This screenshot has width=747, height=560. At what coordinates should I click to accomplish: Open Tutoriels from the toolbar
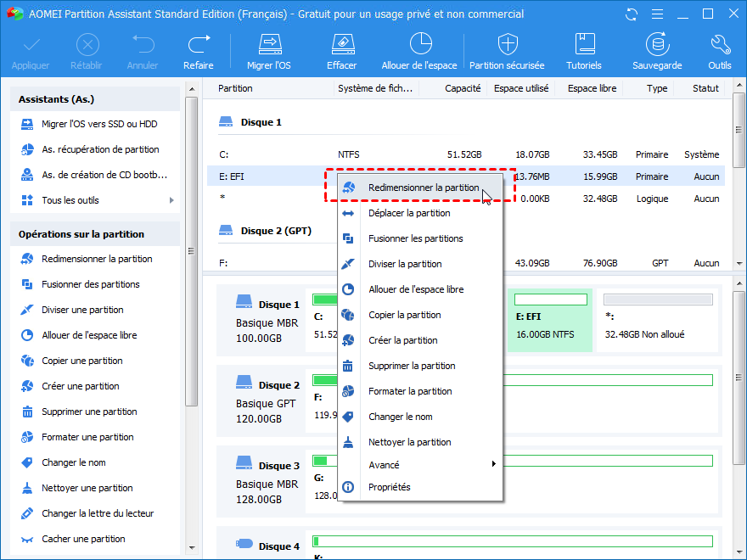(x=584, y=45)
